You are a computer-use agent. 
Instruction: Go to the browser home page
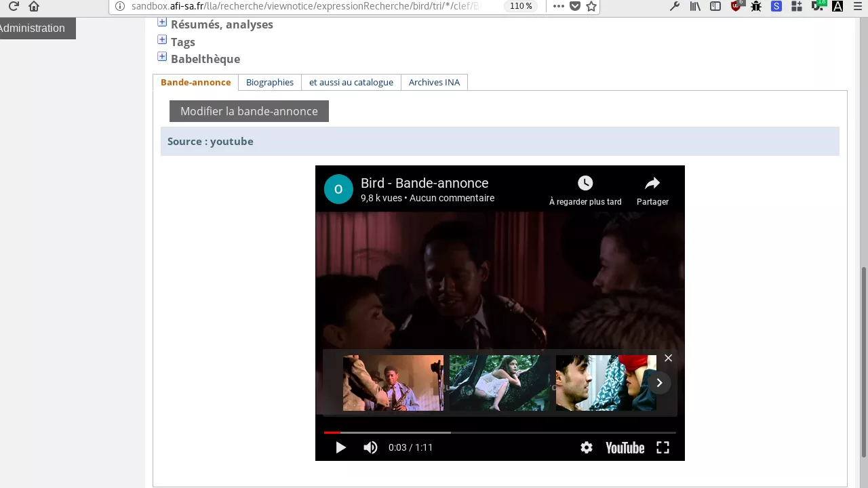click(x=34, y=6)
